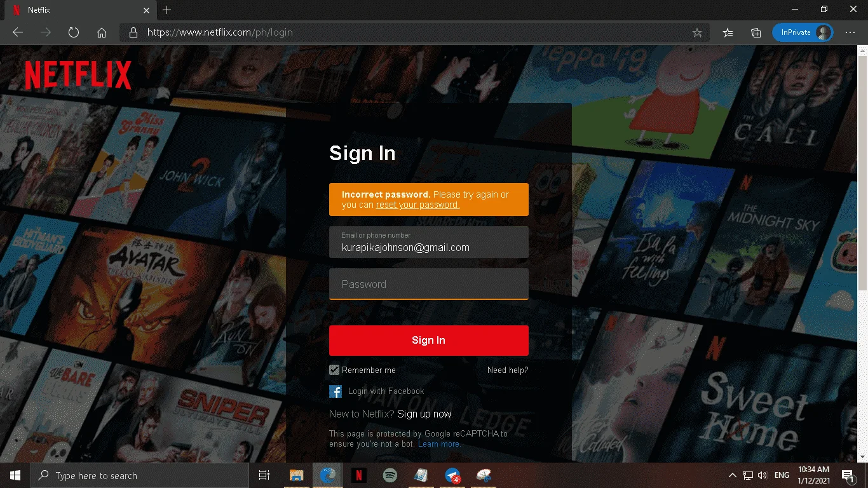This screenshot has width=868, height=488.
Task: Open the Windows Start menu
Action: pyautogui.click(x=15, y=475)
